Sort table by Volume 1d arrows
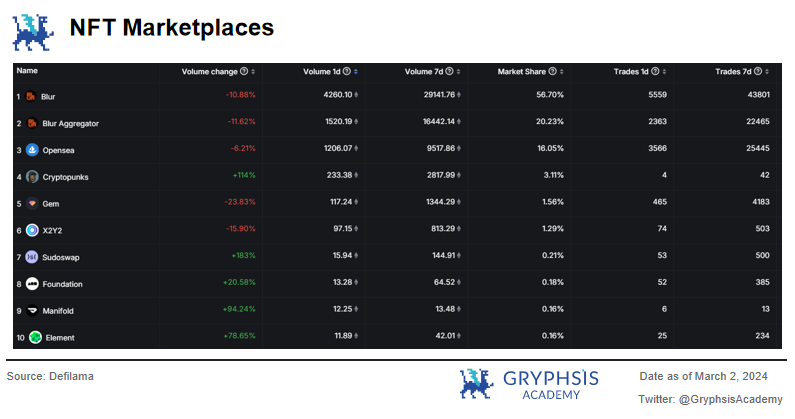 [x=356, y=72]
